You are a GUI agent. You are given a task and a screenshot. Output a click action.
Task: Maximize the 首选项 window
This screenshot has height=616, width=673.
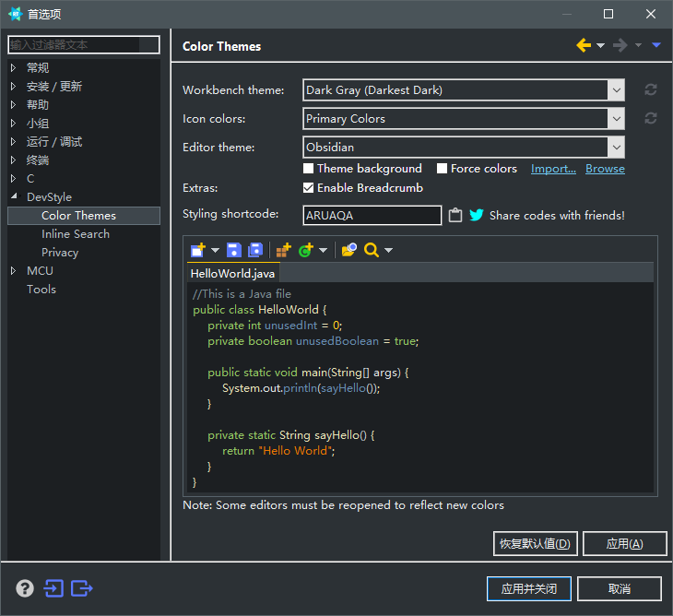pyautogui.click(x=608, y=14)
